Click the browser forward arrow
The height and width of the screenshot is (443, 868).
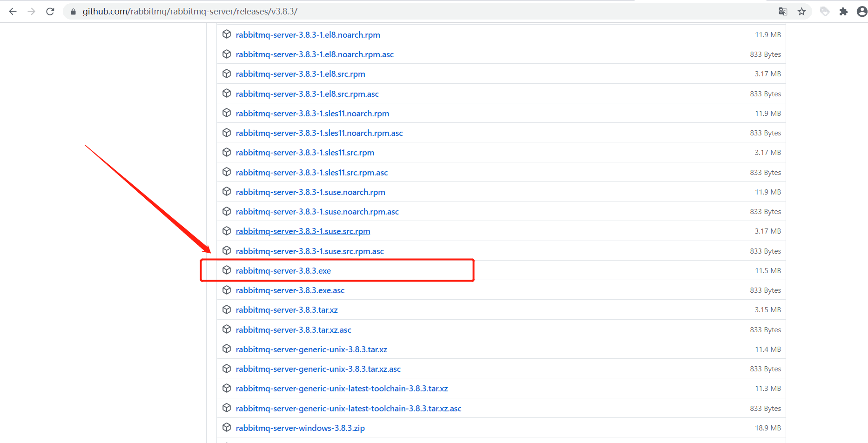click(x=31, y=12)
